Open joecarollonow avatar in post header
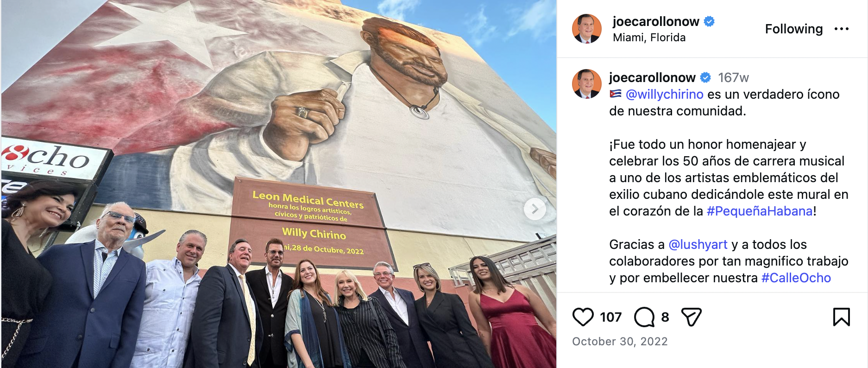 (x=587, y=29)
